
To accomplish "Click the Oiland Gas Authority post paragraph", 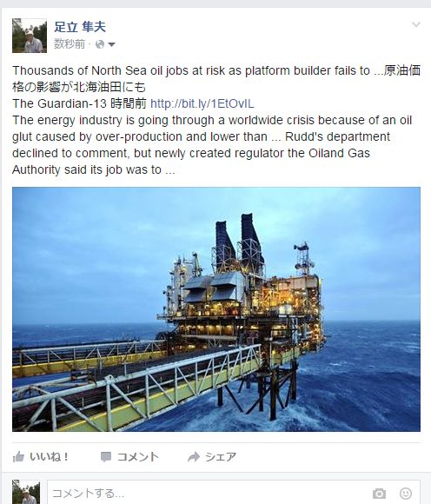I will [x=212, y=144].
